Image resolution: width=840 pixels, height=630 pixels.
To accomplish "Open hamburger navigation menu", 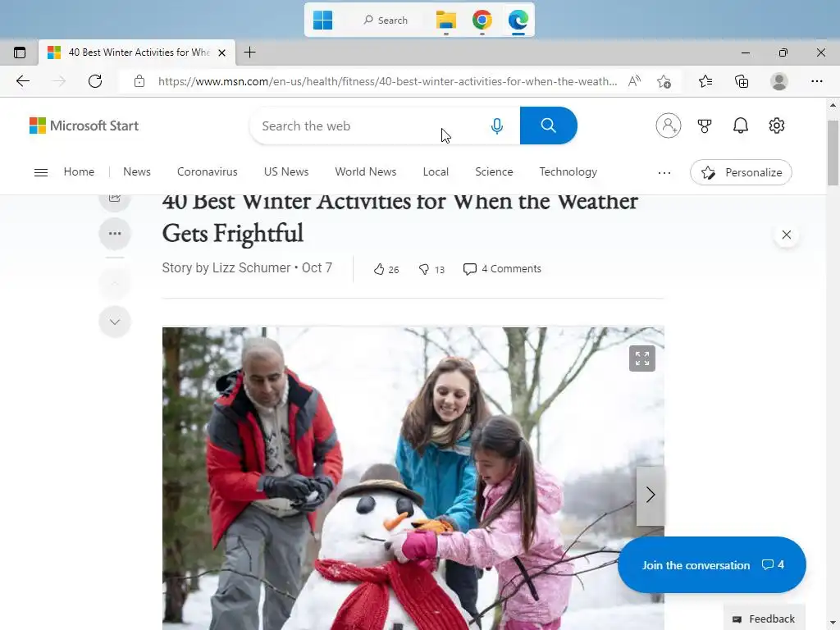I will [41, 172].
